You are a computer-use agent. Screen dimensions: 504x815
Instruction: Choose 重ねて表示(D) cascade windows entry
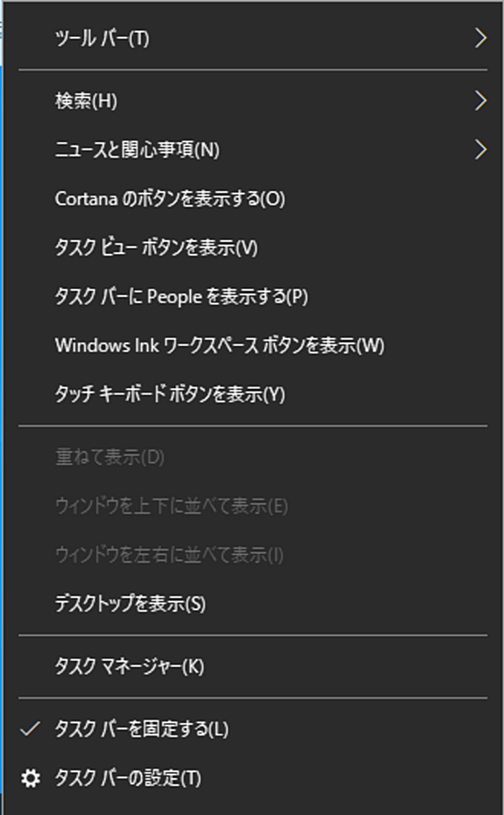tap(253, 457)
